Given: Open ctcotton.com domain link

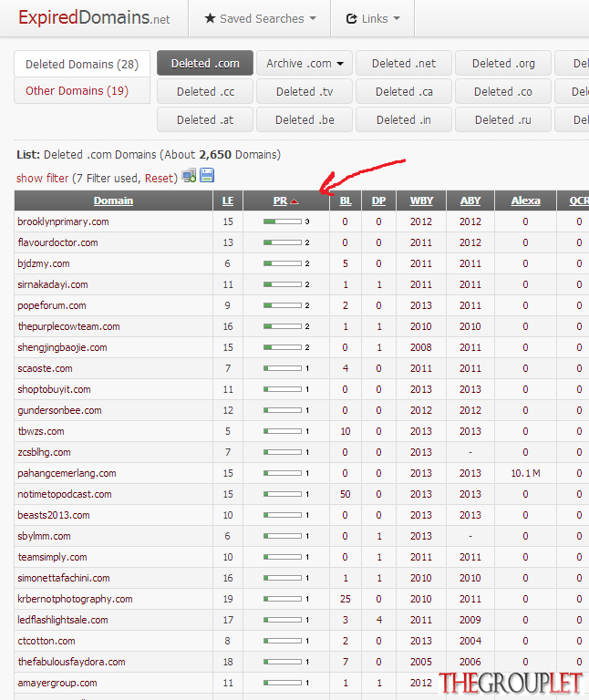Looking at the screenshot, I should [x=46, y=641].
